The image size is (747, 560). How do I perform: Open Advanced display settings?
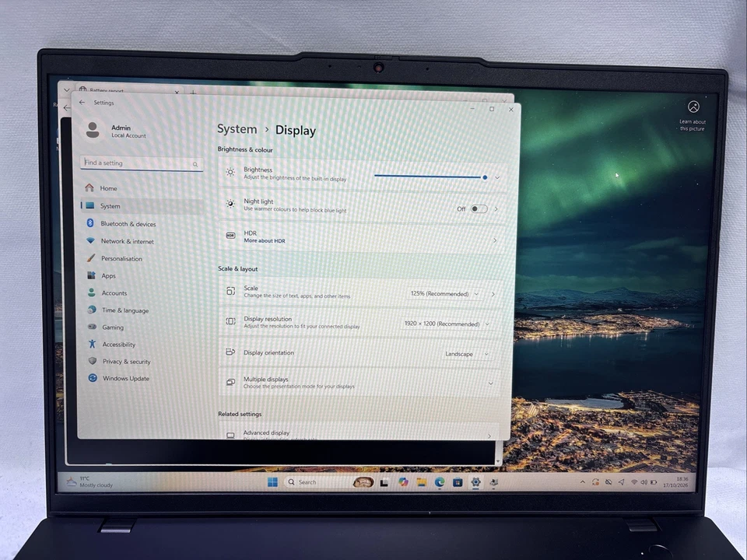[358, 432]
